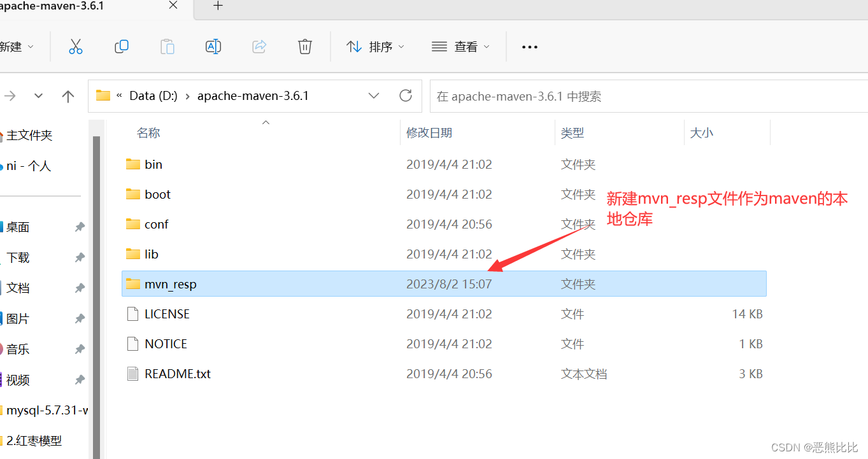Screen dimensions: 868x459
Task: Click the Forward navigation arrow
Action: (x=10, y=96)
